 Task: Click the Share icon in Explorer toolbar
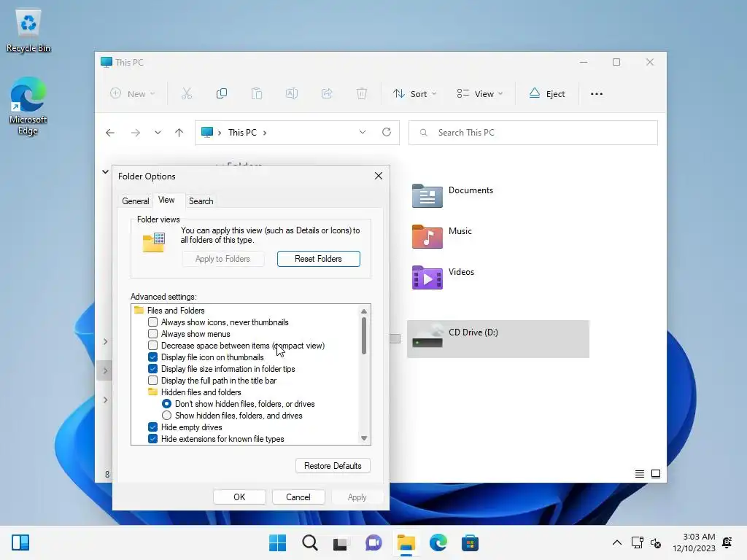click(x=327, y=94)
